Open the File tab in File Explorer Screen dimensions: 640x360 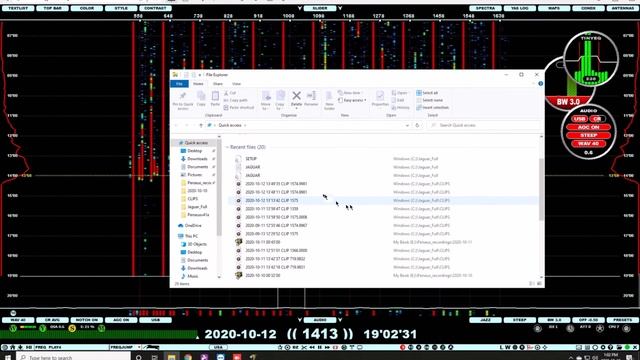(179, 84)
